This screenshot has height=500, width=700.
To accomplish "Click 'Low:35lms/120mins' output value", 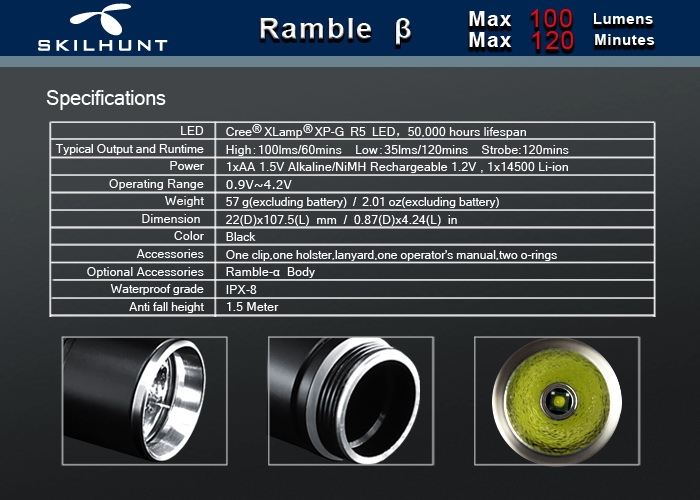I will pos(412,150).
